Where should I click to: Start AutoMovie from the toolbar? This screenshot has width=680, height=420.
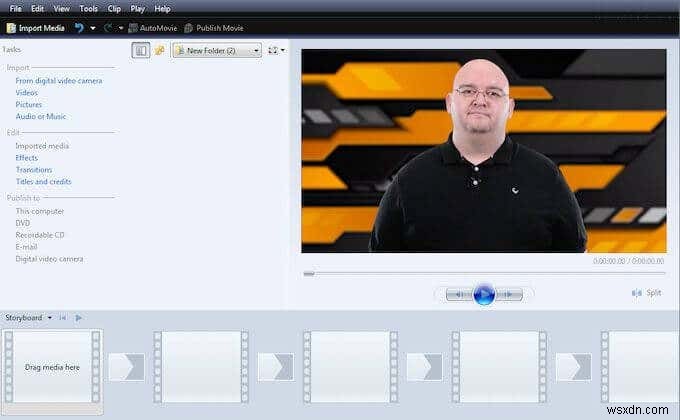[153, 28]
